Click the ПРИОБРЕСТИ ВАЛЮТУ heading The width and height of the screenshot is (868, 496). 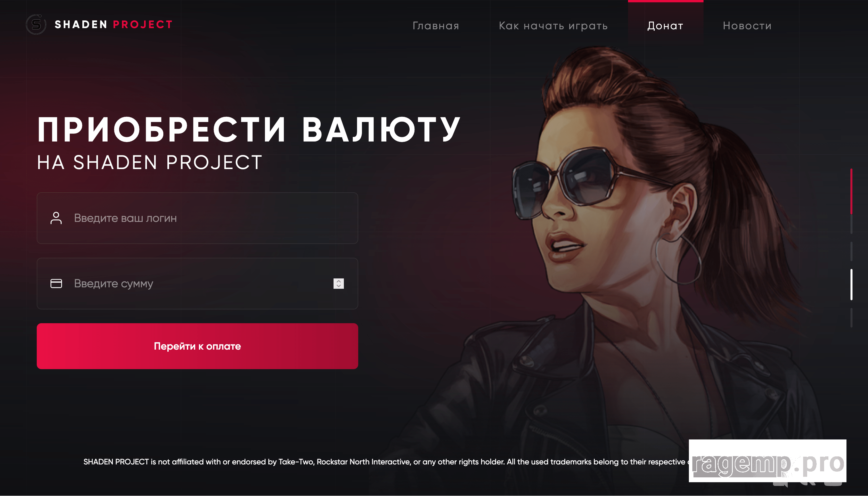(x=249, y=129)
